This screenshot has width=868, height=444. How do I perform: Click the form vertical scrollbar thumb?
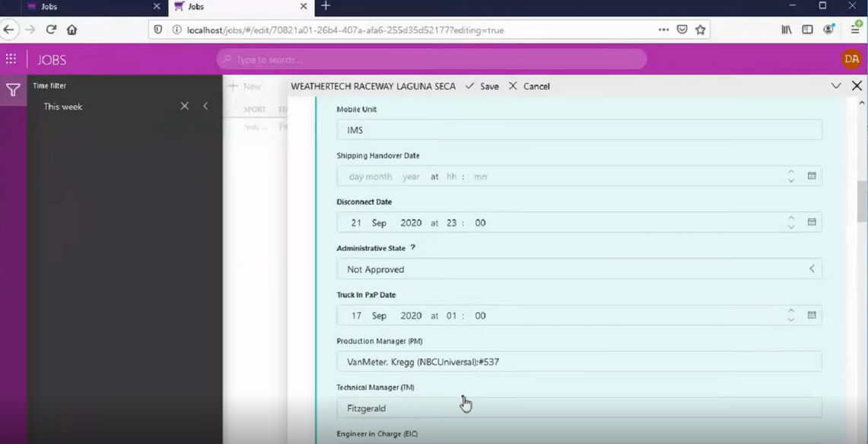point(861,200)
